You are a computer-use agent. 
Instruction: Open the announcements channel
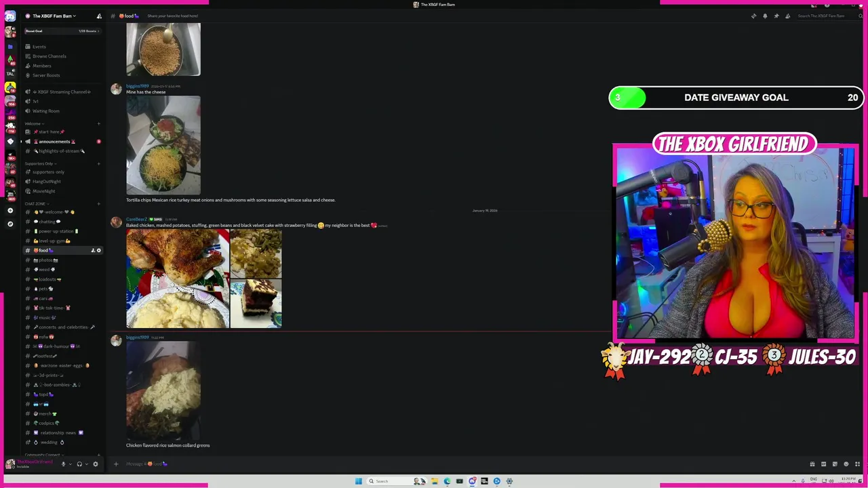(x=62, y=142)
